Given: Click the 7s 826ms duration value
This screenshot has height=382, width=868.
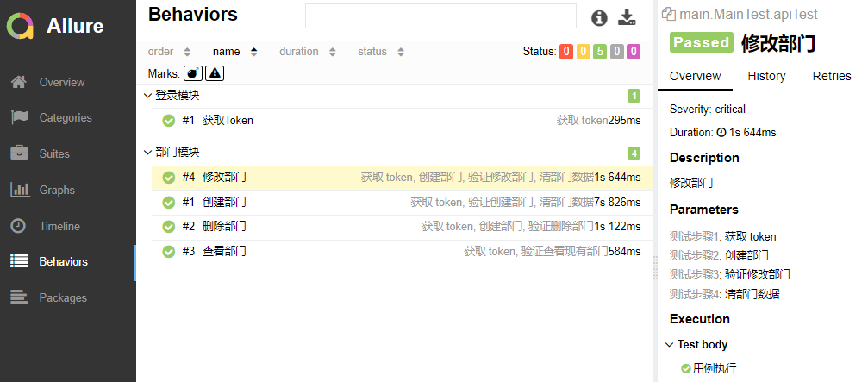Looking at the screenshot, I should pos(617,203).
